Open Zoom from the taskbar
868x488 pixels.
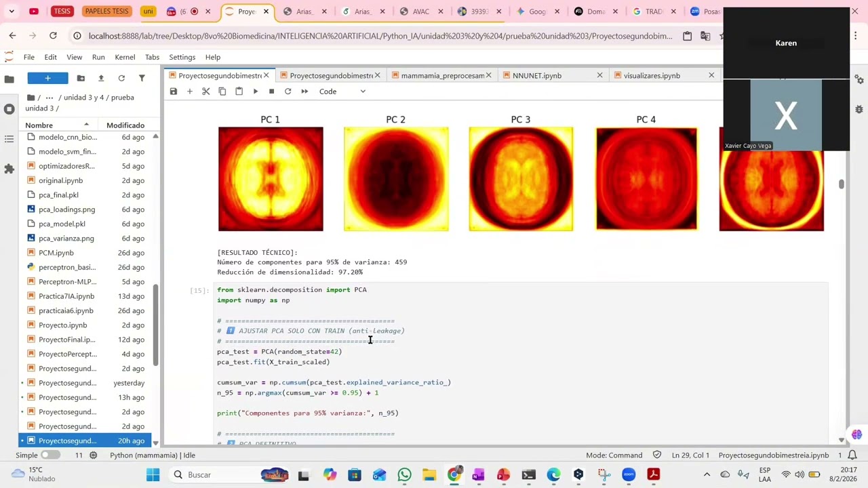coord(629,475)
